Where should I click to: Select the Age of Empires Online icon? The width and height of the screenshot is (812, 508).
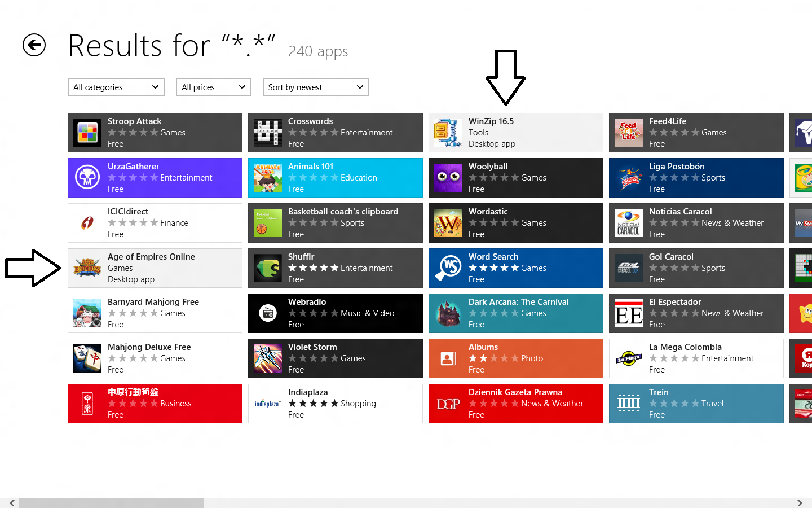coord(87,268)
